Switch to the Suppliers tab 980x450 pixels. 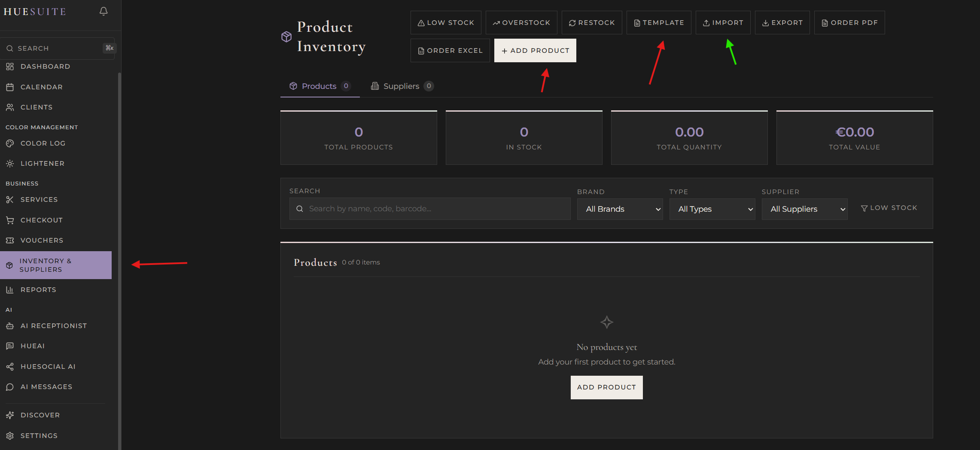coord(401,86)
